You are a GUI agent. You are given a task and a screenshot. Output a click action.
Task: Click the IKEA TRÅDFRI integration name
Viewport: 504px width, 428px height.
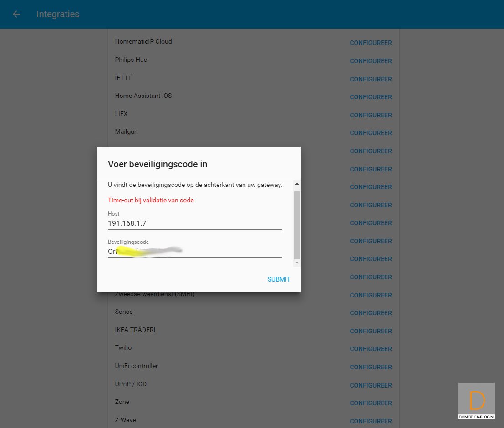tap(135, 330)
